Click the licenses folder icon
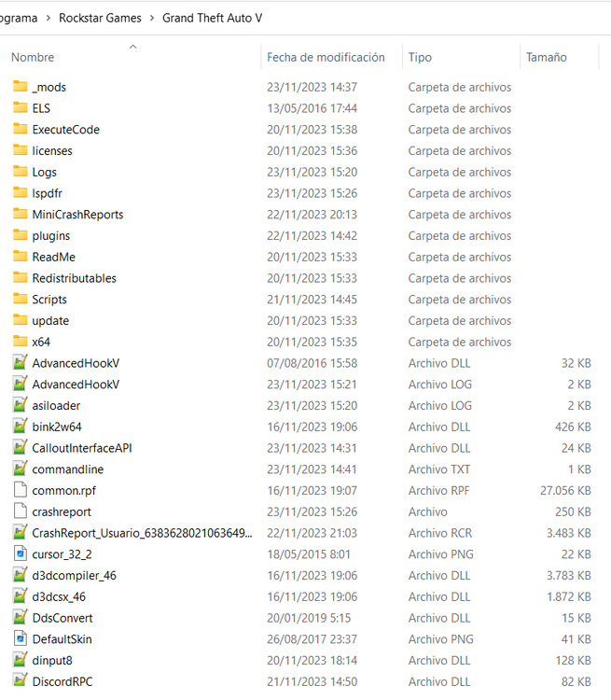 coord(21,150)
